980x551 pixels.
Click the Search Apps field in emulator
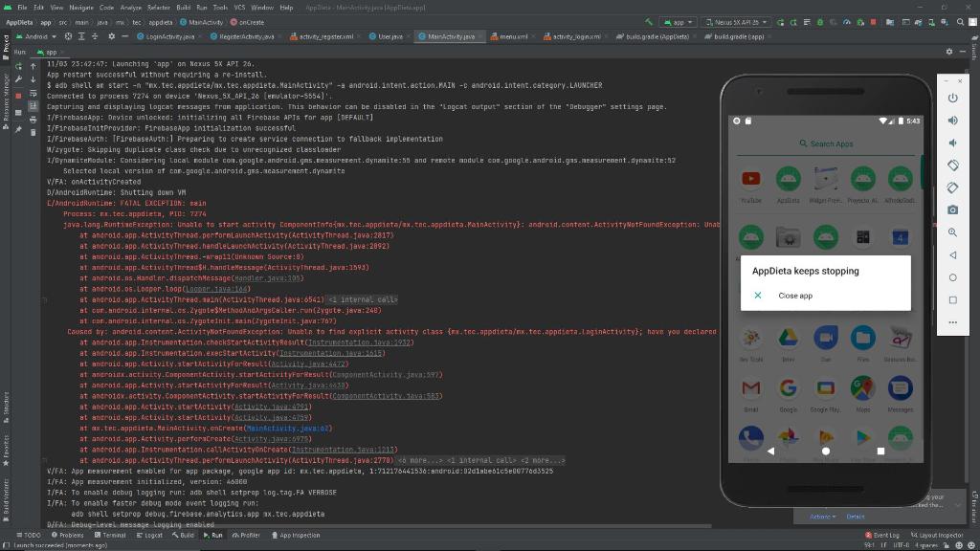click(826, 143)
